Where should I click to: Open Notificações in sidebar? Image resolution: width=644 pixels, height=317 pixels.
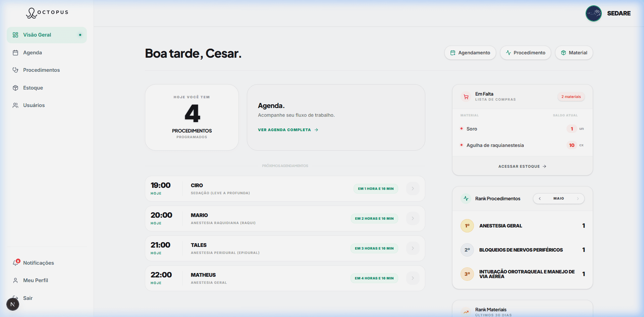pos(47,263)
